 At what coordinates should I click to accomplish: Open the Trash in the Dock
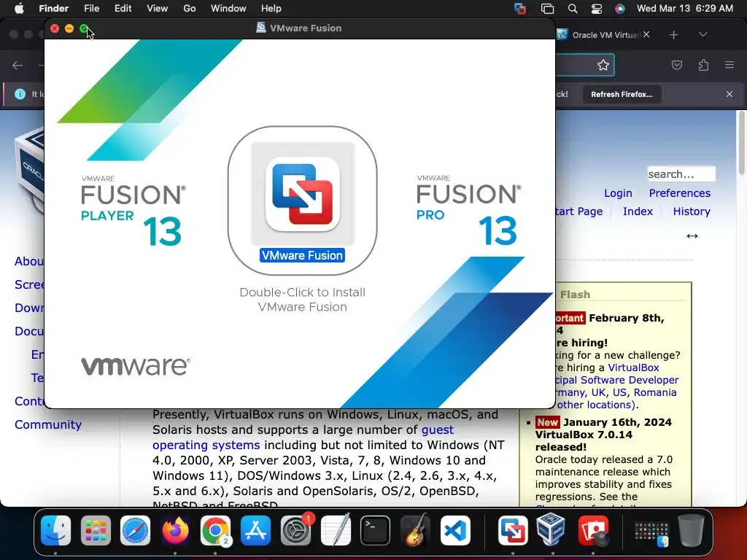(692, 530)
